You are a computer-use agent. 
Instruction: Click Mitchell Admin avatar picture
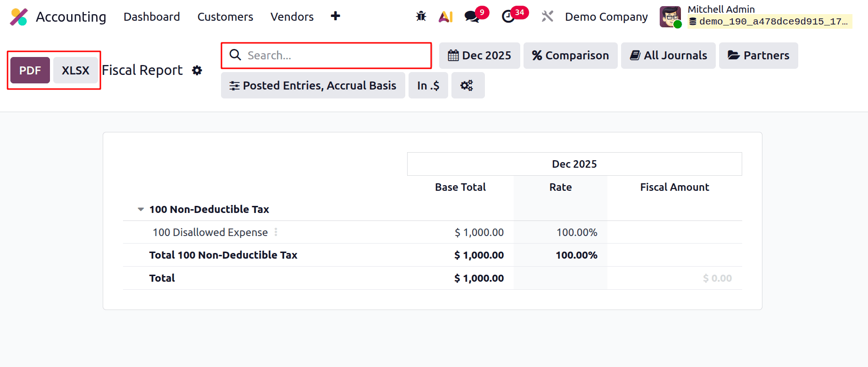tap(670, 17)
